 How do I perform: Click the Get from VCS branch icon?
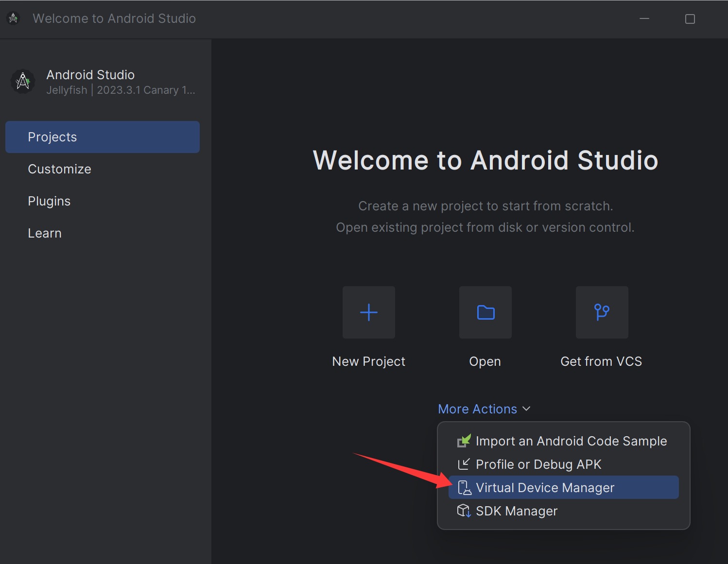602,312
